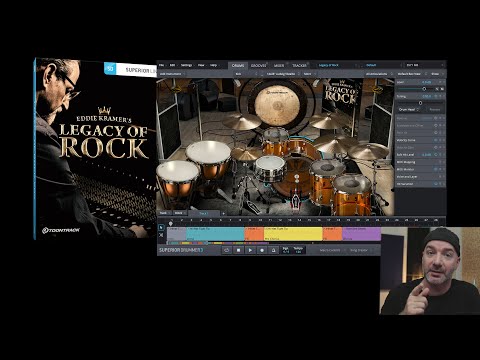480x360 pixels.
Task: Click the Record button in transport
Action: (262, 250)
